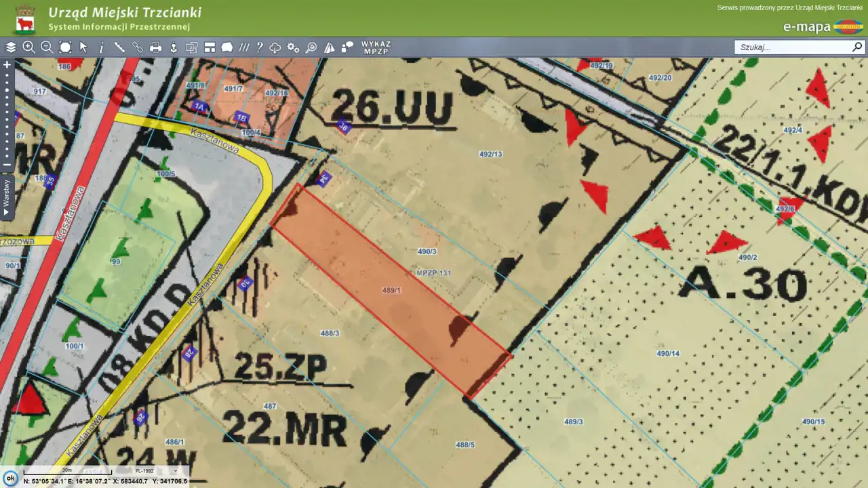868x488 pixels.
Task: Open the help question mark icon
Action: click(x=259, y=47)
